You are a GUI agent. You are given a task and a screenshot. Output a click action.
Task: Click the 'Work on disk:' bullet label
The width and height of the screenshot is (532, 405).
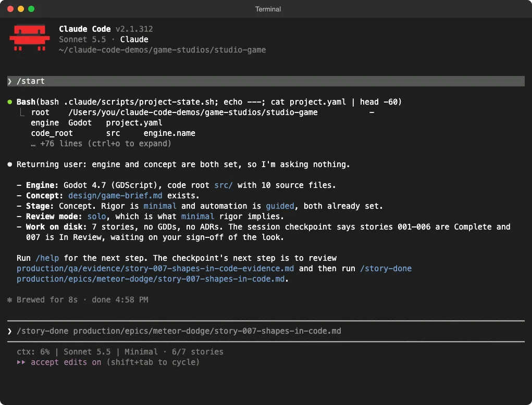(57, 227)
